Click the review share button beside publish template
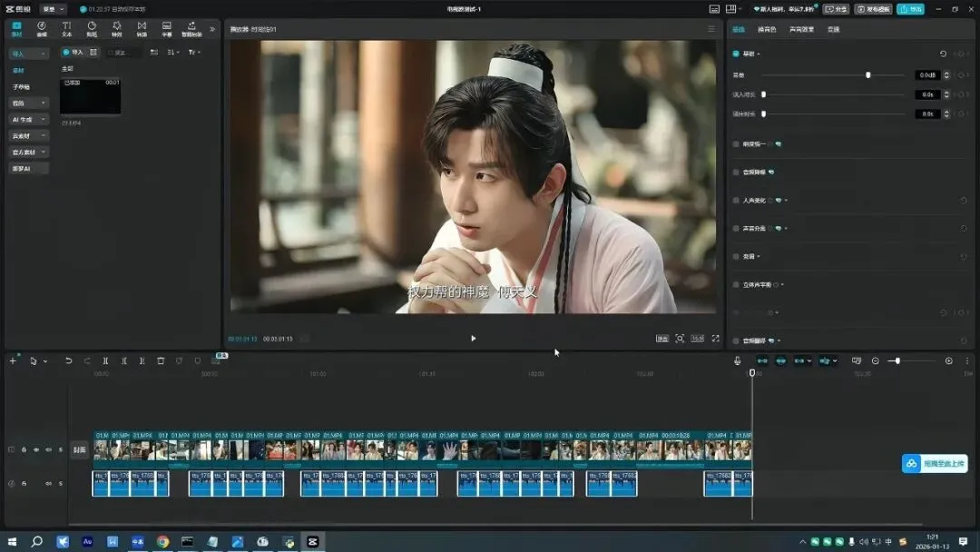Image resolution: width=980 pixels, height=552 pixels. [837, 9]
